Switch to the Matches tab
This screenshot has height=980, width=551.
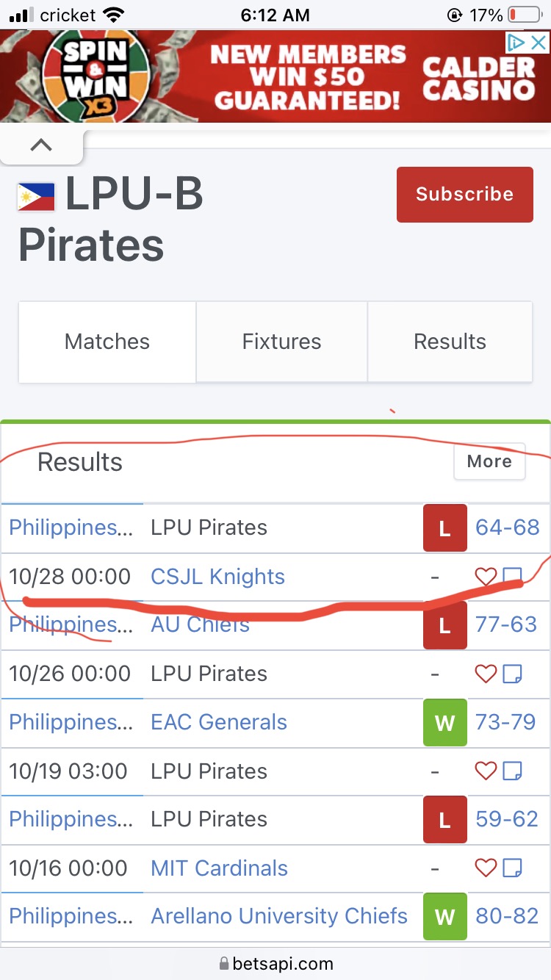[x=107, y=342]
